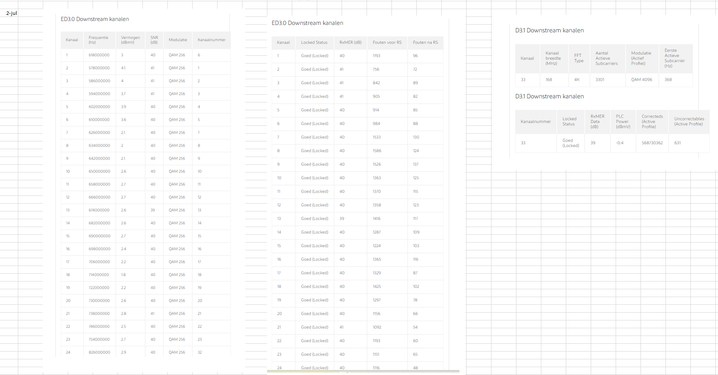Click the RxMER (dB) column header

pyautogui.click(x=350, y=42)
